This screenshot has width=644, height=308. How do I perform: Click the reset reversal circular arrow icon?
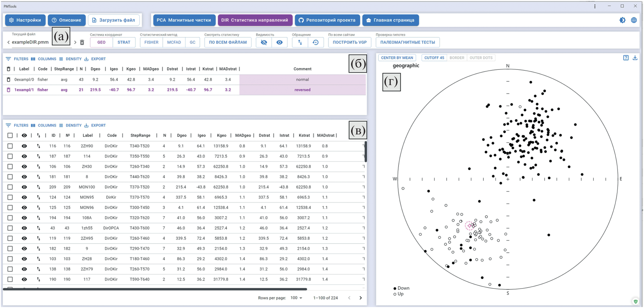click(316, 42)
